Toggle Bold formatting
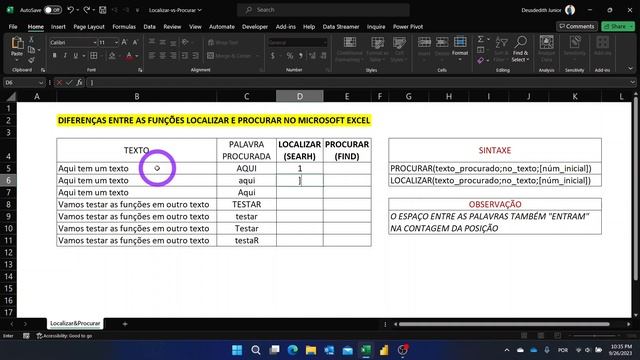 (x=54, y=56)
